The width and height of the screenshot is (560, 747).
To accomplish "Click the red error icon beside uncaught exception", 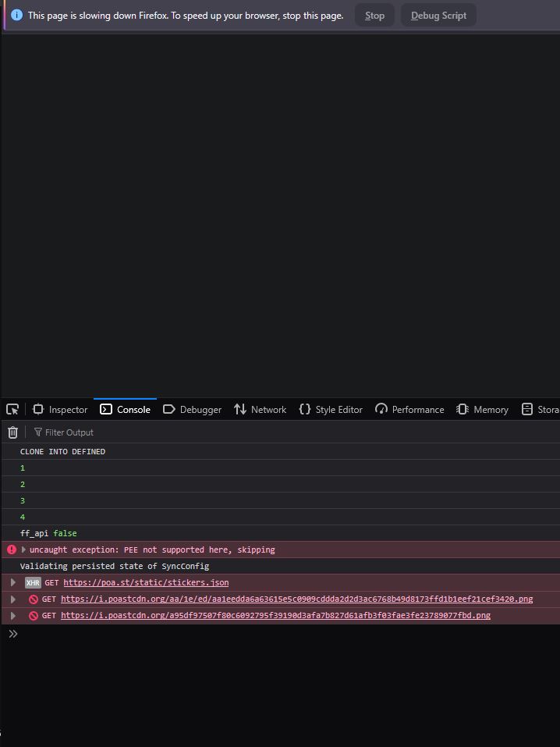I will coord(12,550).
